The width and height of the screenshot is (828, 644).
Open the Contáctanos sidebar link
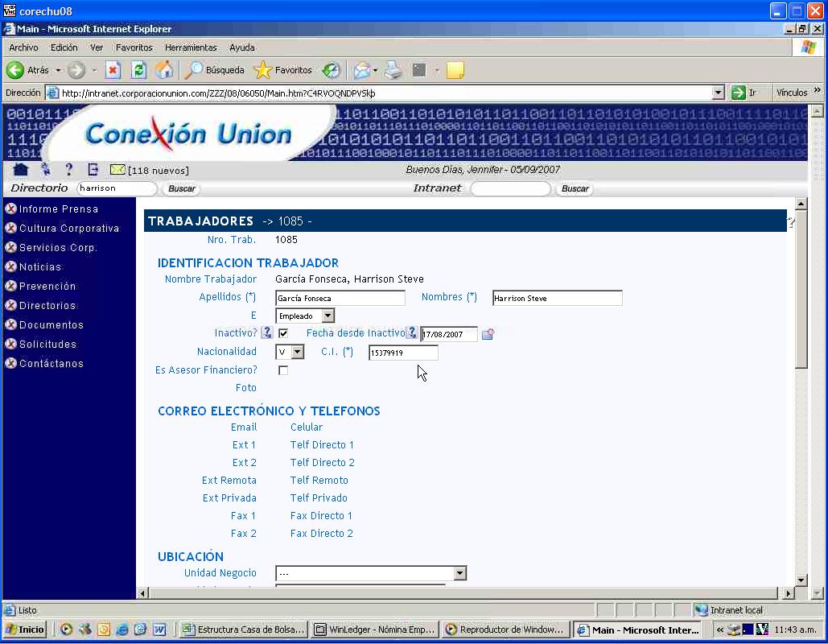point(51,364)
